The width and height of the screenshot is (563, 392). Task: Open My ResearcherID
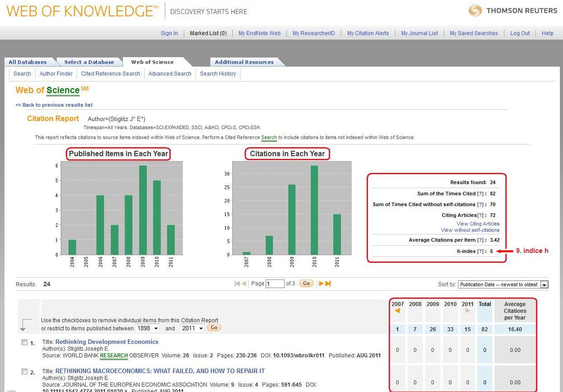314,33
